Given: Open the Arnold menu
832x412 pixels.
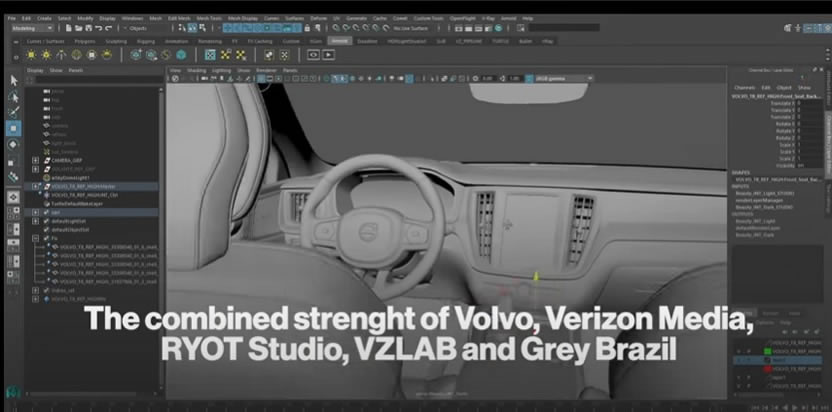Looking at the screenshot, I should point(508,18).
